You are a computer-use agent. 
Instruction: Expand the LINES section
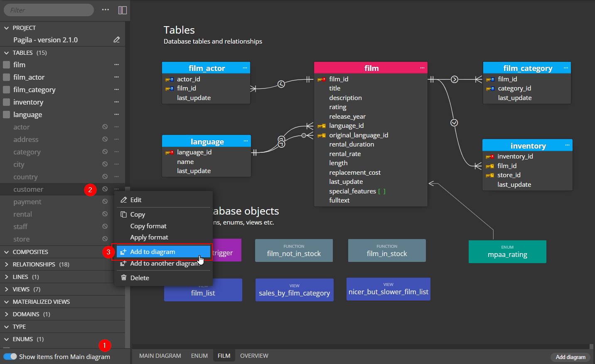tap(6, 277)
